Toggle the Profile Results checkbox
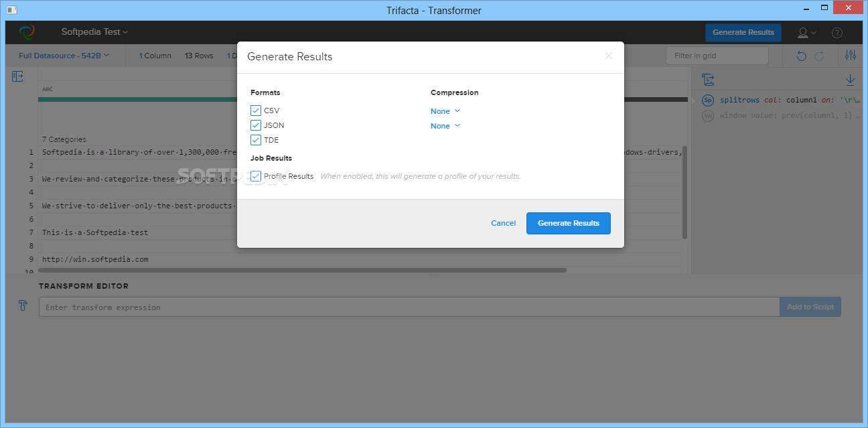 coord(256,176)
